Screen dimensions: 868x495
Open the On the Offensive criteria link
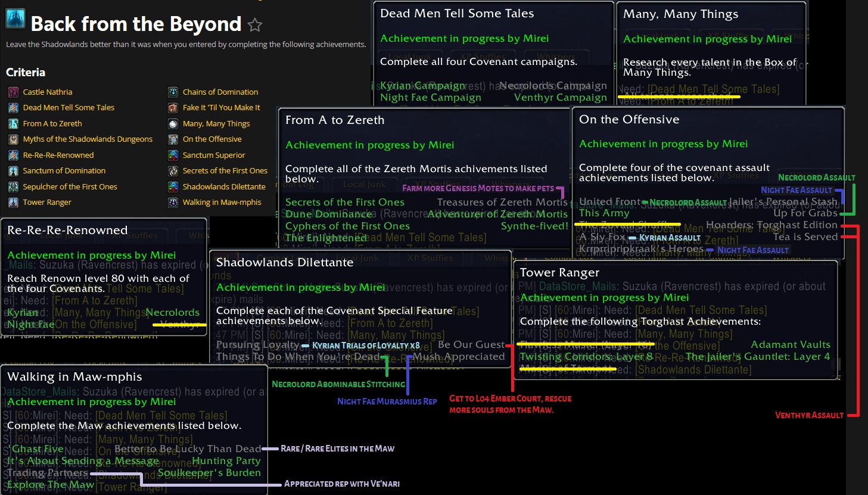212,139
